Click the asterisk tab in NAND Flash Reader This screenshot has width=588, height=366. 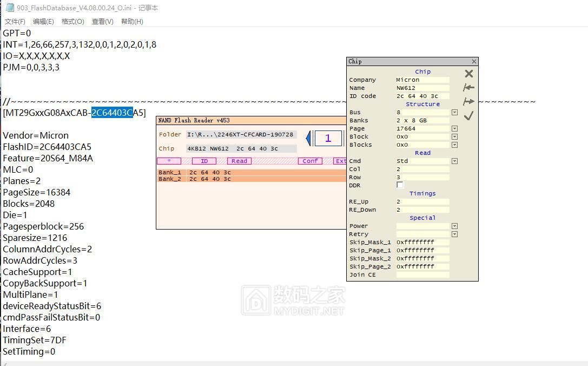[x=169, y=161]
